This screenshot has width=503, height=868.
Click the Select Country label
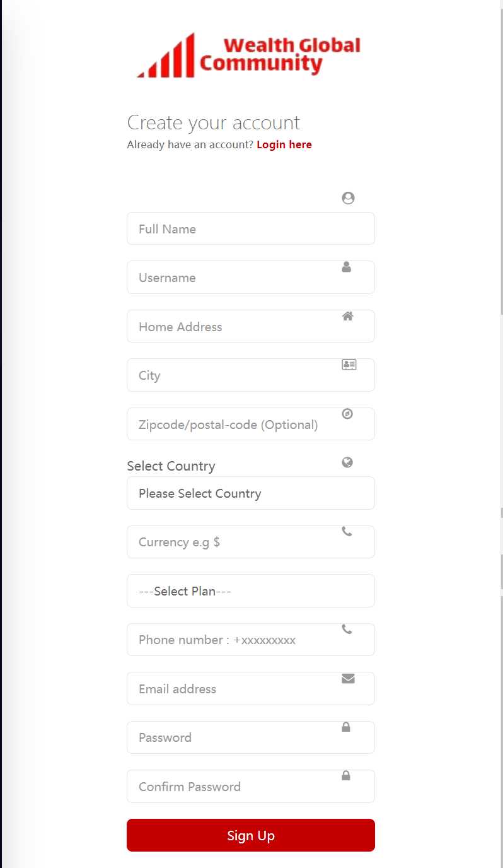pos(171,466)
